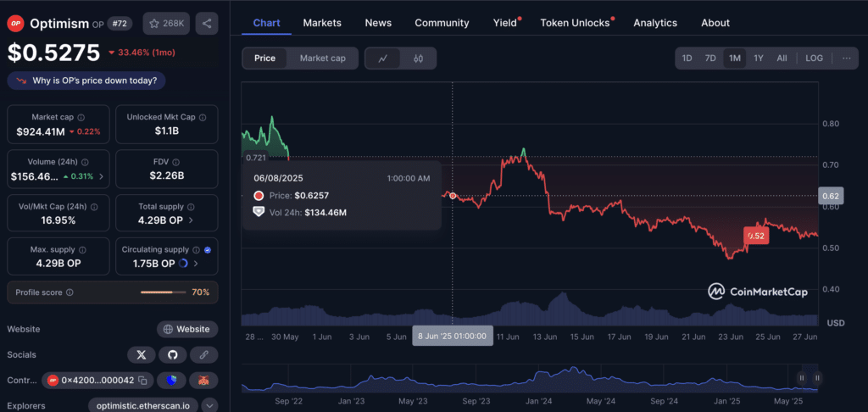
Task: Click 'Why is OP's price down today?'
Action: (x=86, y=81)
